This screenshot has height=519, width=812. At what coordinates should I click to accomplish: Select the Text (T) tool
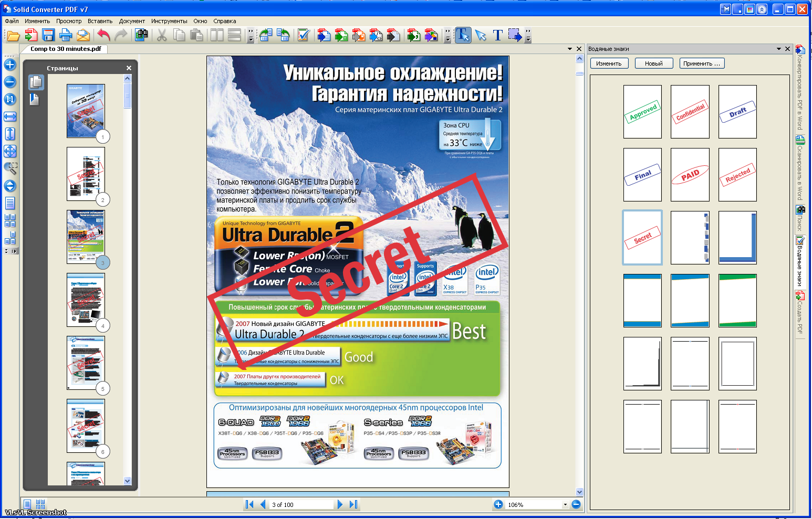click(497, 35)
